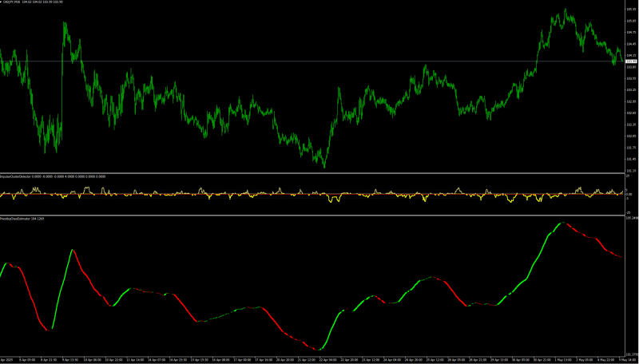The image size is (639, 364).
Task: Click the separator above PriestleyChaoEstimator subwindow
Action: [x=312, y=216]
